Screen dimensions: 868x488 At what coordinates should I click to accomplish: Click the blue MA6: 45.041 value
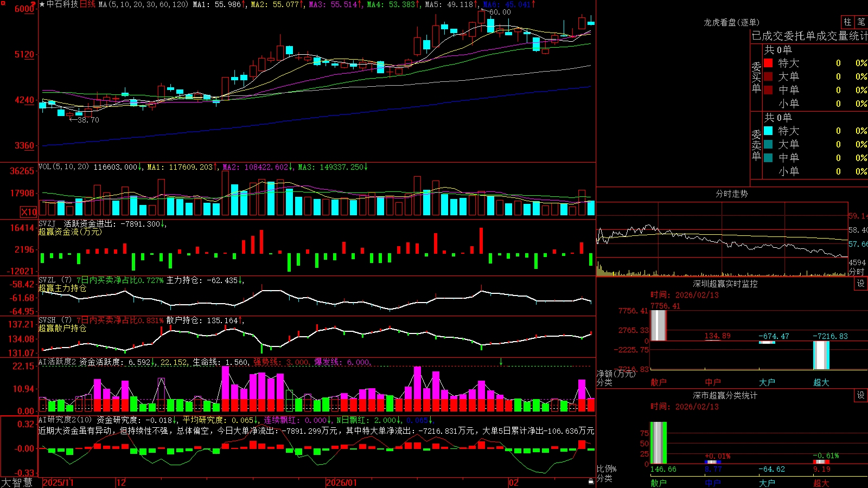pos(507,4)
